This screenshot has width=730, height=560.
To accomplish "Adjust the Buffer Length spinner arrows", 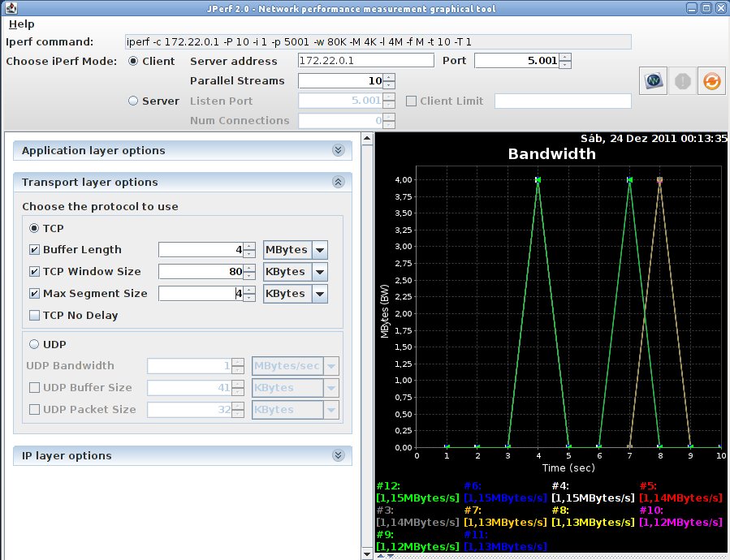I will [x=249, y=250].
